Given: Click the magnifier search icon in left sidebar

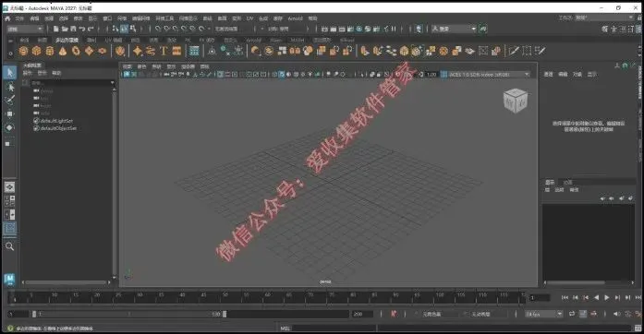Looking at the screenshot, I should [10, 246].
